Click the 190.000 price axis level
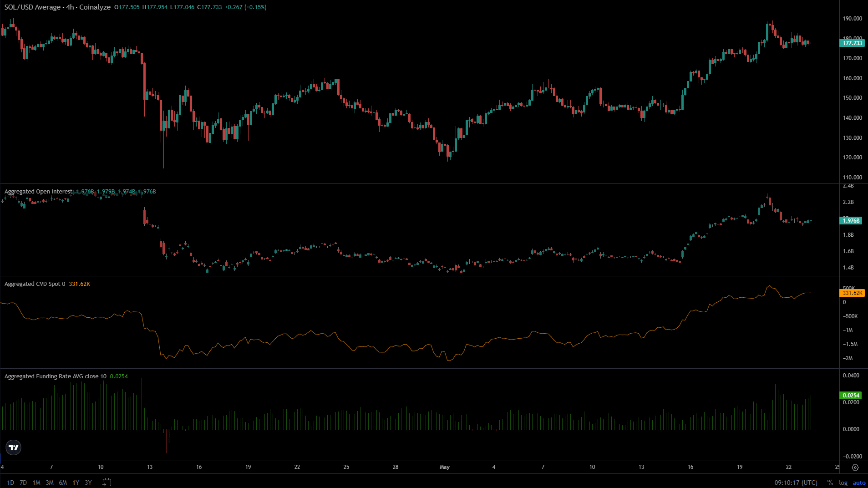 pos(853,19)
